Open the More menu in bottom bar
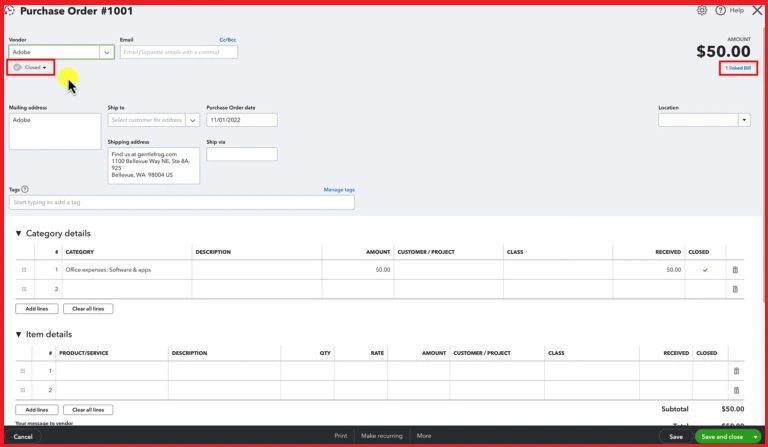The width and height of the screenshot is (768, 447). click(424, 436)
